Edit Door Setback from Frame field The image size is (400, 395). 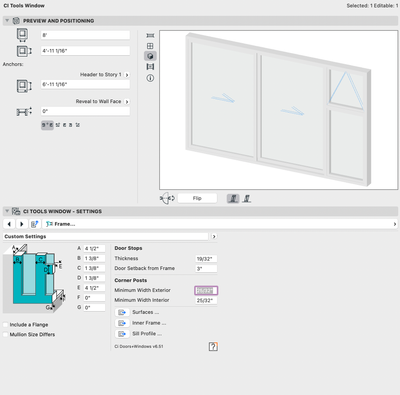pos(206,268)
